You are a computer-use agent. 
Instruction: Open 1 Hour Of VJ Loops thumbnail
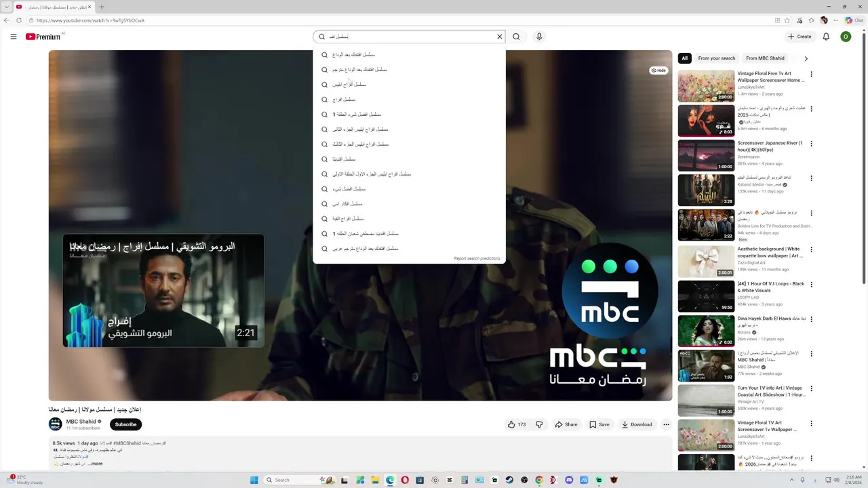click(x=706, y=296)
